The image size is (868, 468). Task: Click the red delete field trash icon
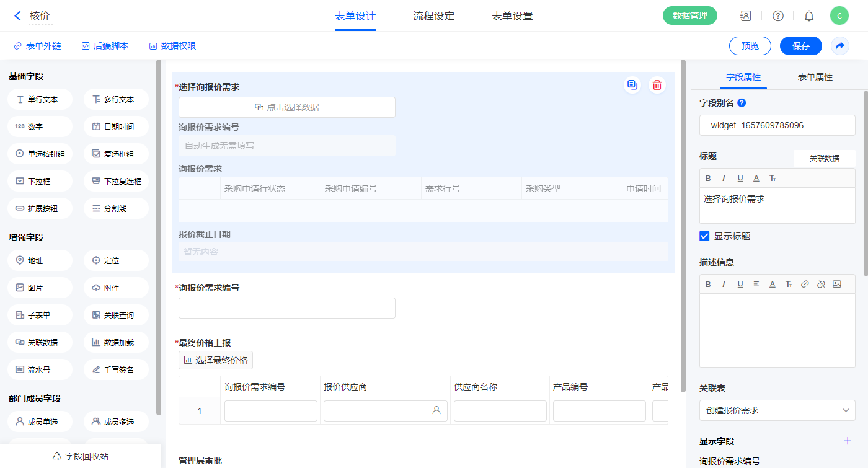(x=657, y=85)
